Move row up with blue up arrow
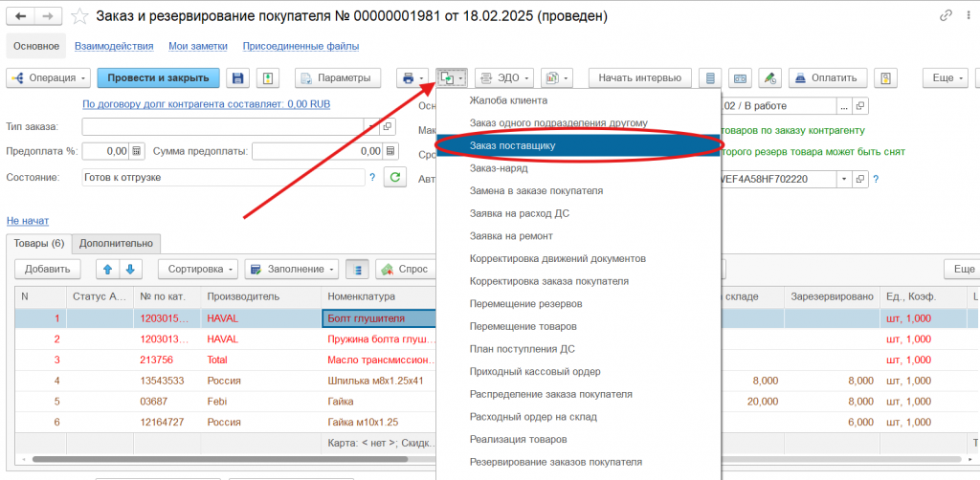 [107, 270]
